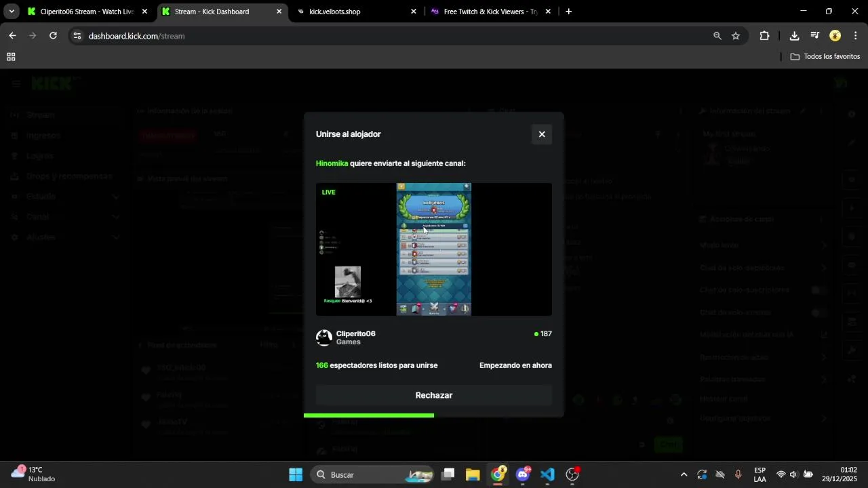Toggle Chat de solo suscriptores switch
This screenshot has height=488, width=868.
click(819, 290)
